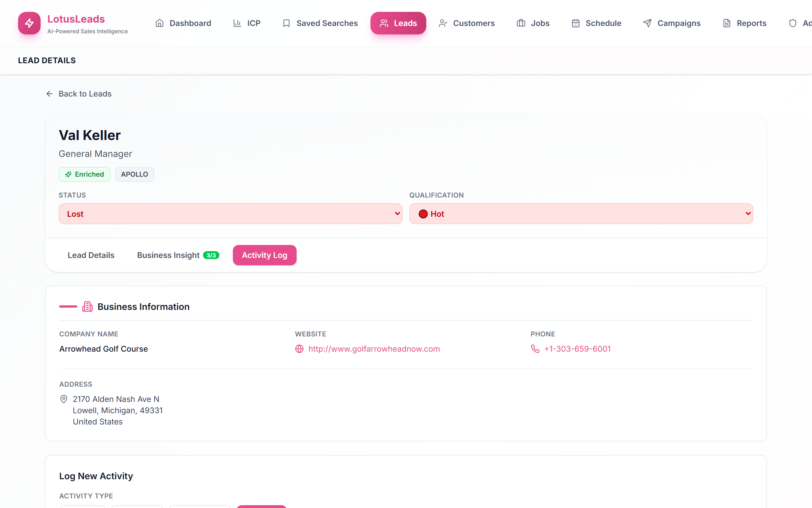Click the Leads button in navigation
This screenshot has width=812, height=508.
(398, 23)
